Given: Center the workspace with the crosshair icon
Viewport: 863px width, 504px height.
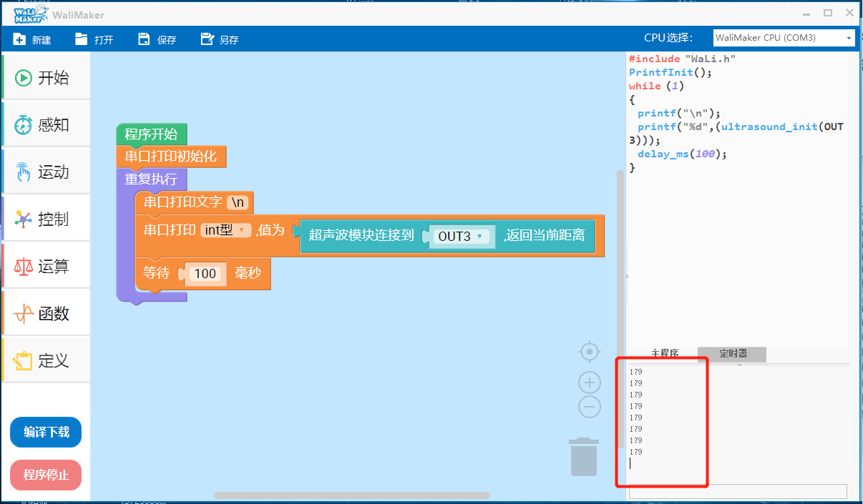Looking at the screenshot, I should pos(589,352).
